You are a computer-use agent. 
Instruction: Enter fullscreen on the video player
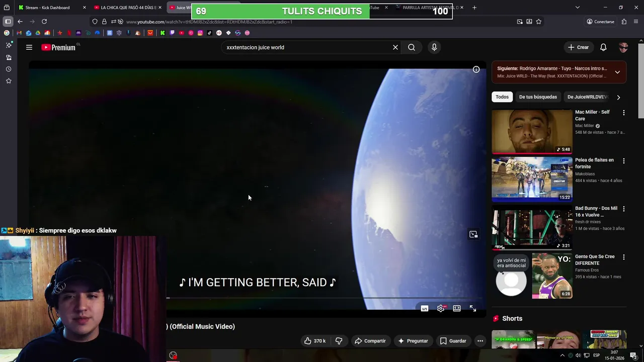click(x=473, y=309)
